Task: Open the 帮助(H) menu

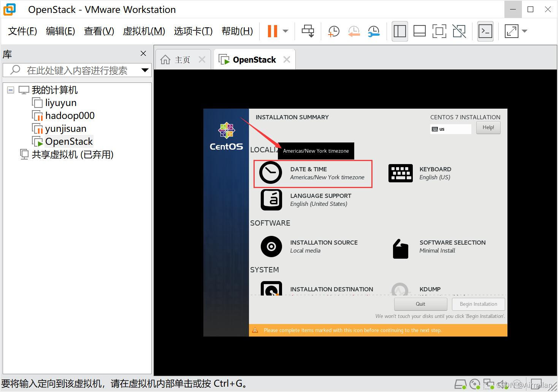Action: [x=237, y=31]
